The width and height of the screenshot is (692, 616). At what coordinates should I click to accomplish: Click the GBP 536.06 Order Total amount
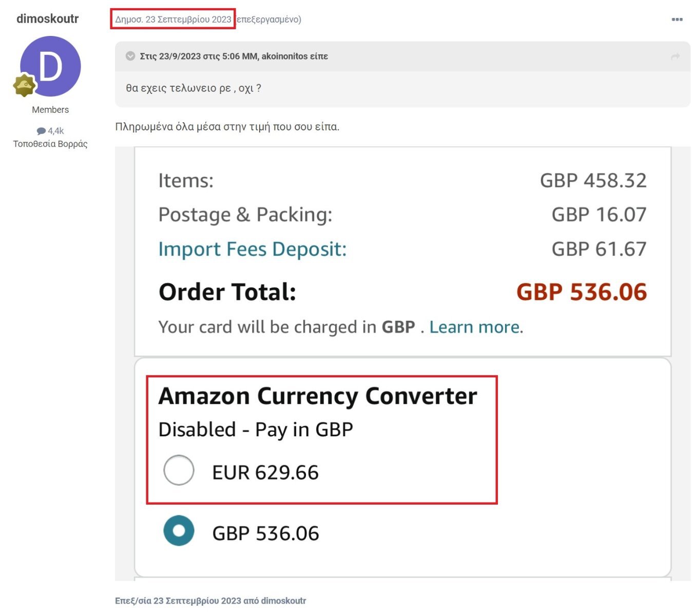pos(581,292)
